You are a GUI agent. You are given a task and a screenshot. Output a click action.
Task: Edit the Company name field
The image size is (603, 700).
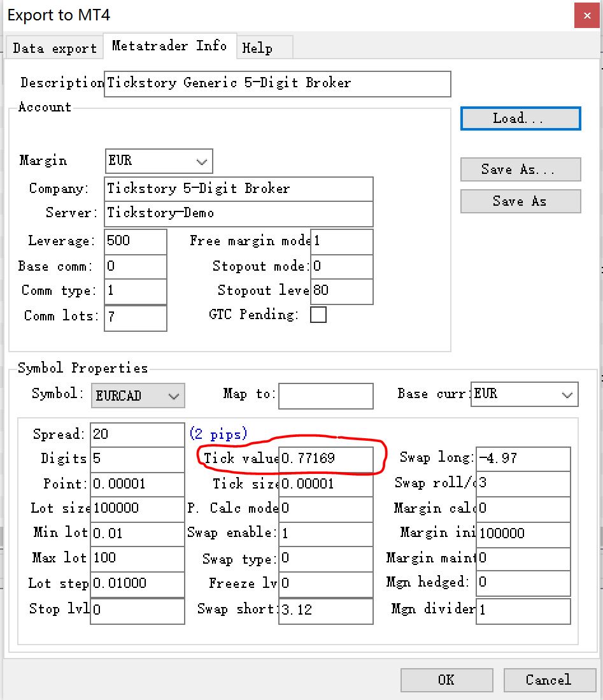[x=238, y=189]
